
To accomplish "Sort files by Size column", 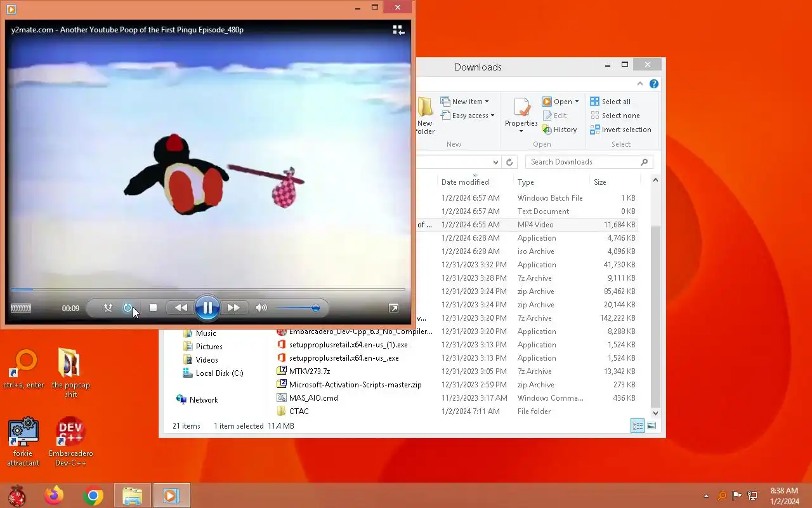I will (613, 182).
